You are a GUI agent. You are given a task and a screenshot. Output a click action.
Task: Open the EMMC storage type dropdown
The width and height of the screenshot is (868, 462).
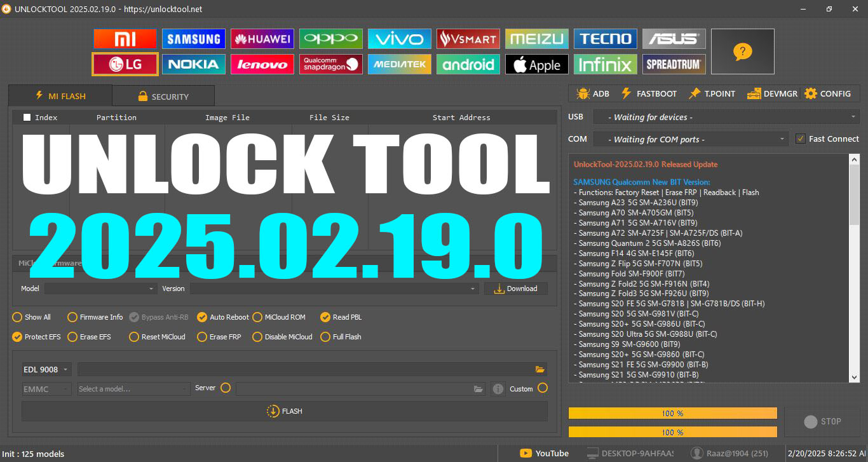tap(46, 389)
